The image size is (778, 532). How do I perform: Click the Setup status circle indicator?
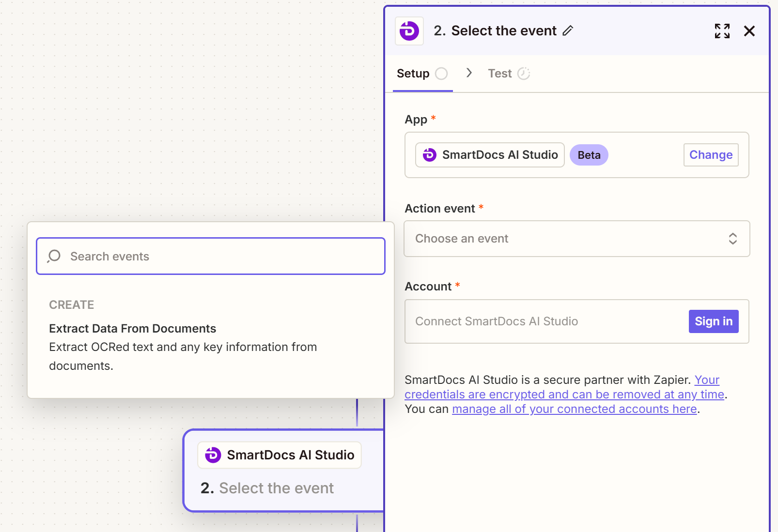click(441, 74)
